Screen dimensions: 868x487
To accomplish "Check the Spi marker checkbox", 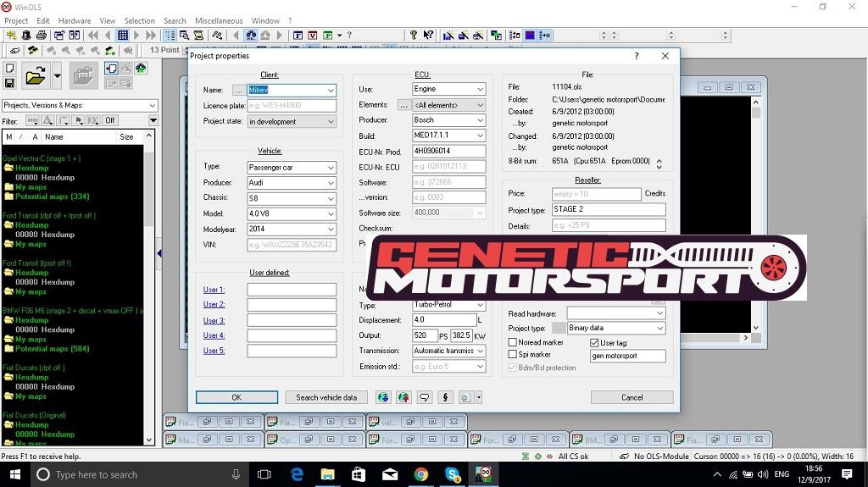I will pos(513,355).
